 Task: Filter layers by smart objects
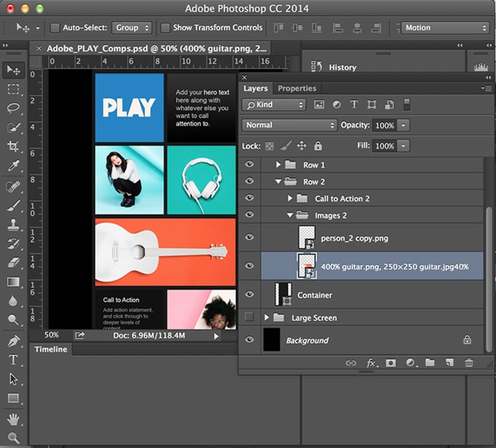pos(390,104)
